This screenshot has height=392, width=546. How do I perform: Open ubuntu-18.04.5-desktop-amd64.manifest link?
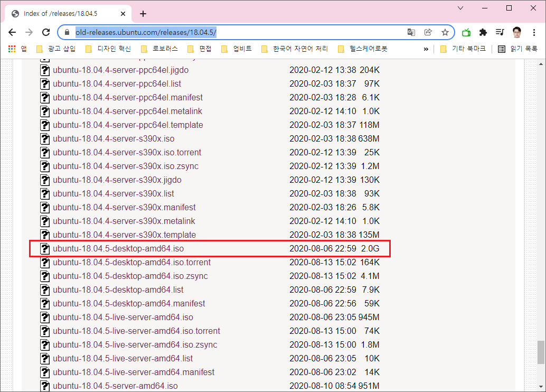(x=129, y=303)
